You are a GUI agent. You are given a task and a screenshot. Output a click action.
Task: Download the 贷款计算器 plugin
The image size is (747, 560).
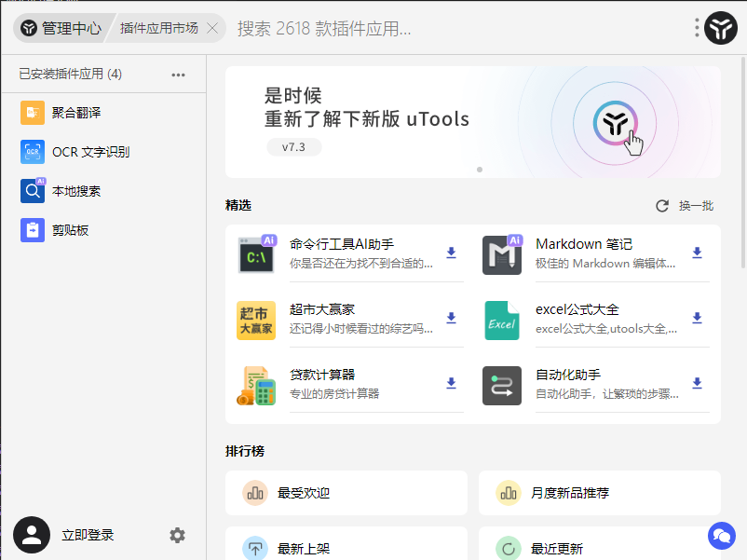(x=451, y=384)
